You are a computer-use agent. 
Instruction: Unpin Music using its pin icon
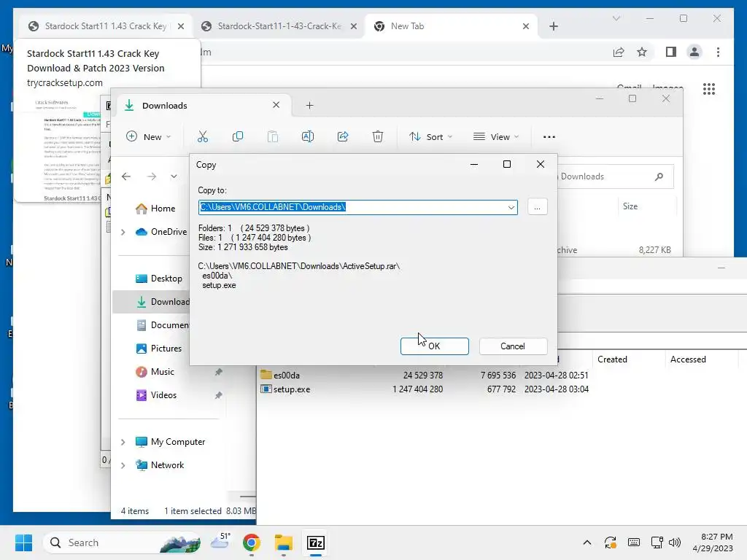coord(218,372)
